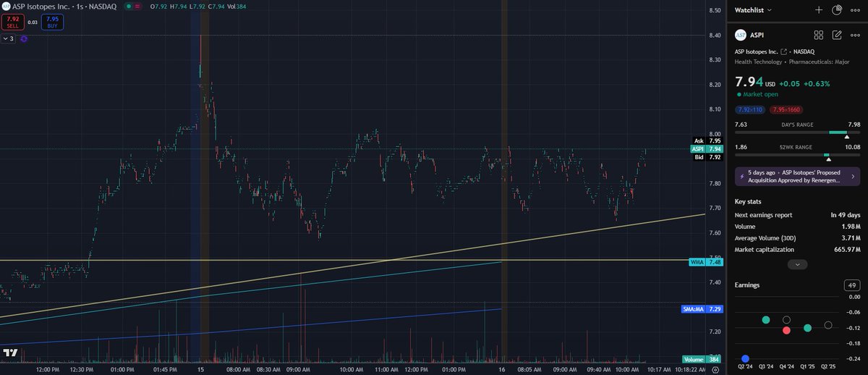Click the green Q1 '25 earnings dot
The width and height of the screenshot is (868, 375).
(x=808, y=328)
